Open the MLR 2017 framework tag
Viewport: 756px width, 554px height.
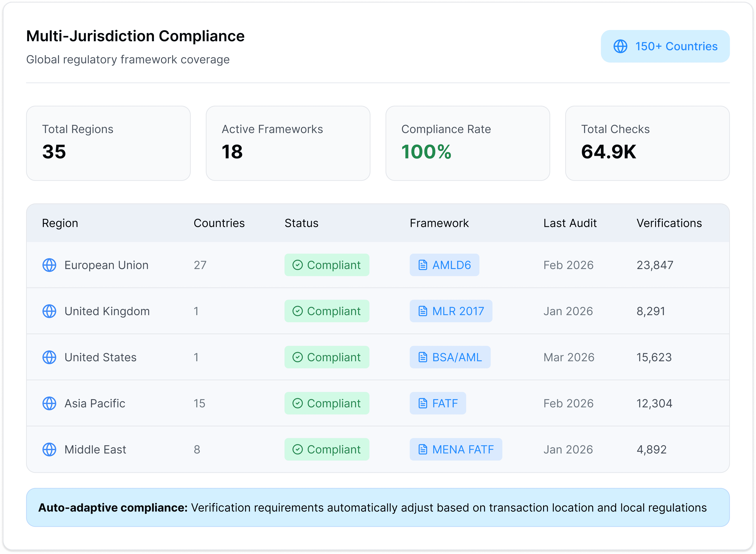pos(451,311)
